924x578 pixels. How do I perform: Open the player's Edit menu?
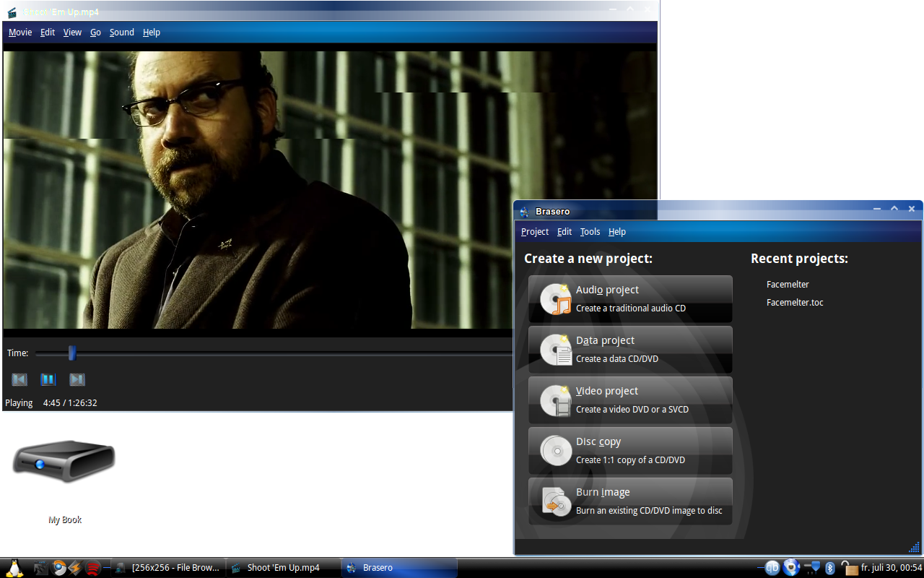click(48, 33)
